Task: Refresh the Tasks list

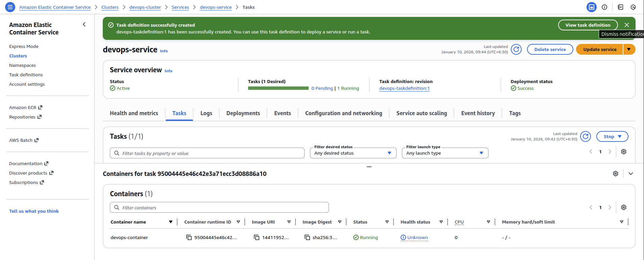Action: (586, 136)
